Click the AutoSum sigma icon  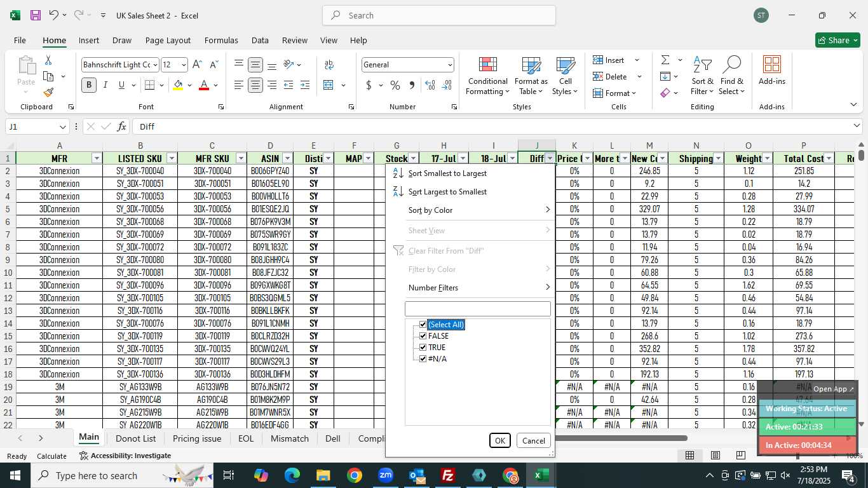tap(665, 60)
